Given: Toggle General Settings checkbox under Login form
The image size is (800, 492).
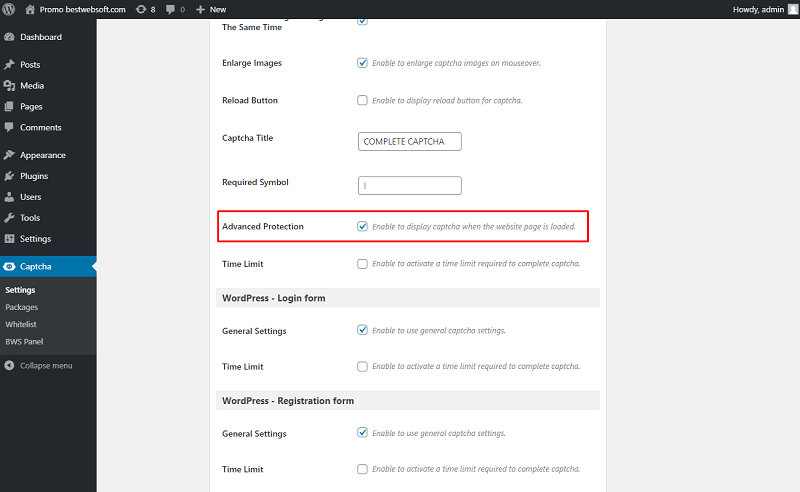Looking at the screenshot, I should click(362, 330).
